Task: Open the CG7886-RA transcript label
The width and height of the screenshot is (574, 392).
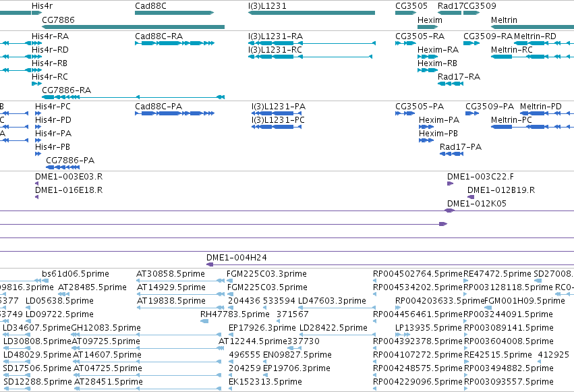Action: tap(66, 90)
